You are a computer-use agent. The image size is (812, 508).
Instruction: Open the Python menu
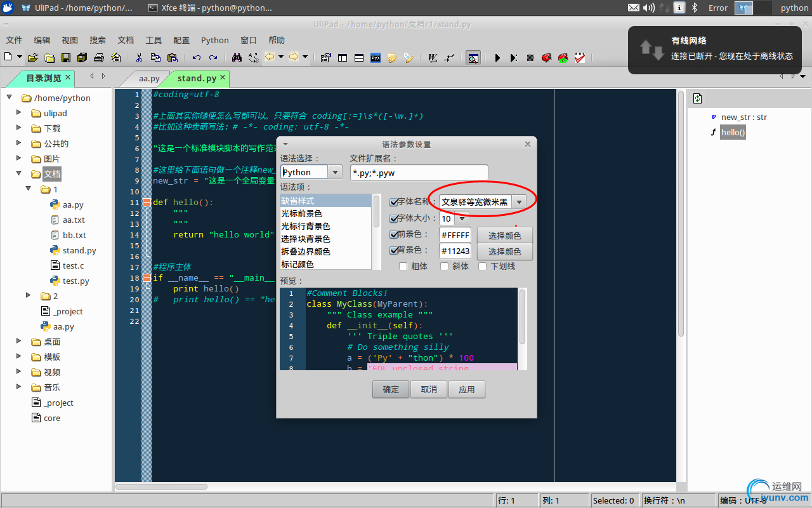[x=215, y=40]
